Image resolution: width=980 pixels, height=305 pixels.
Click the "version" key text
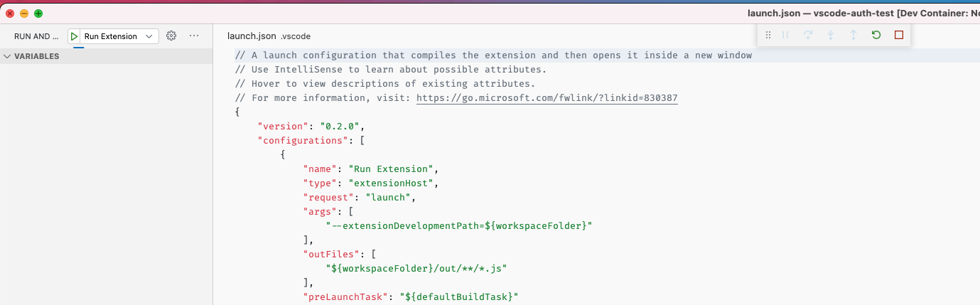click(283, 126)
